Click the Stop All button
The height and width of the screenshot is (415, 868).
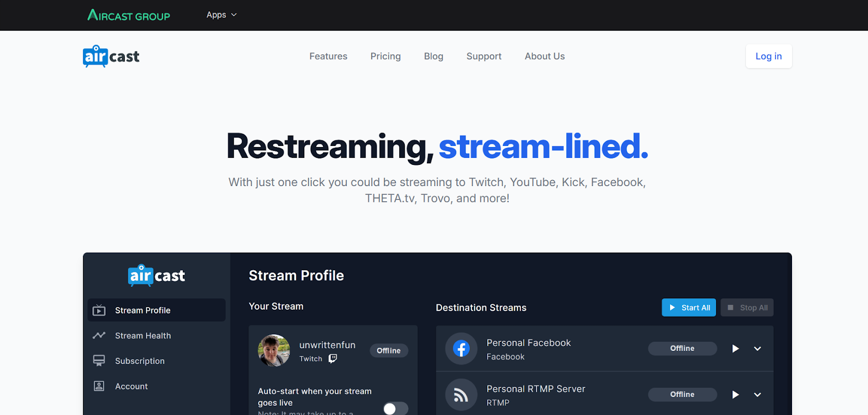click(747, 308)
